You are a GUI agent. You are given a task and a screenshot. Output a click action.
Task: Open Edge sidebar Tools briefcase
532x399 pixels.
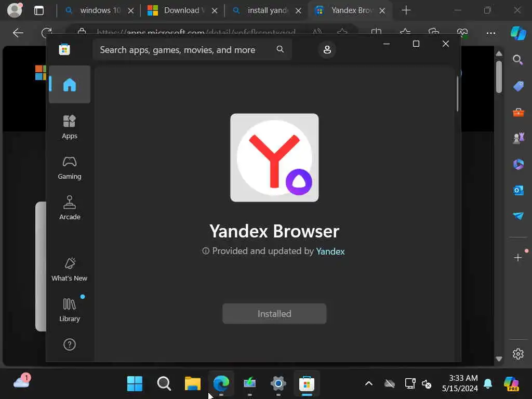pyautogui.click(x=518, y=112)
